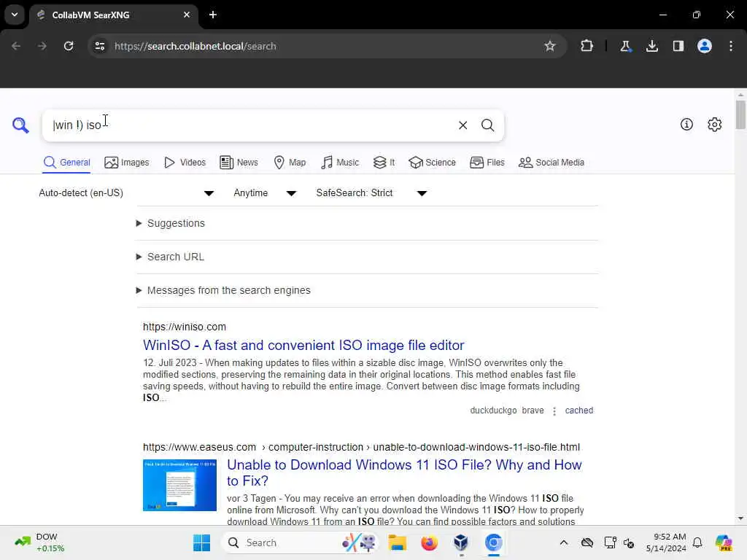The width and height of the screenshot is (747, 560).
Task: Toggle Chrome side panel icon
Action: pyautogui.click(x=678, y=46)
